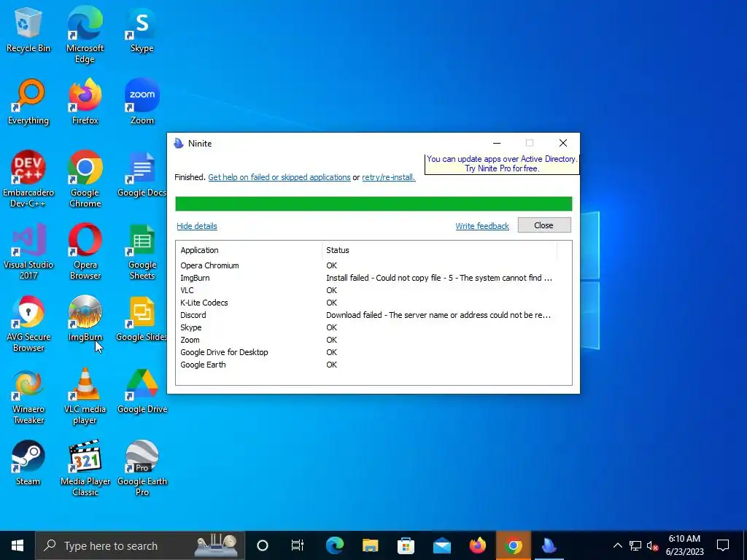Select the K-Lite Codecs row
Image resolution: width=747 pixels, height=560 pixels.
(x=373, y=303)
